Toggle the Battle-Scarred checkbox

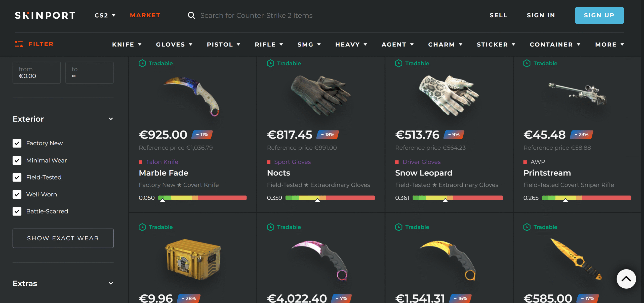pyautogui.click(x=17, y=211)
